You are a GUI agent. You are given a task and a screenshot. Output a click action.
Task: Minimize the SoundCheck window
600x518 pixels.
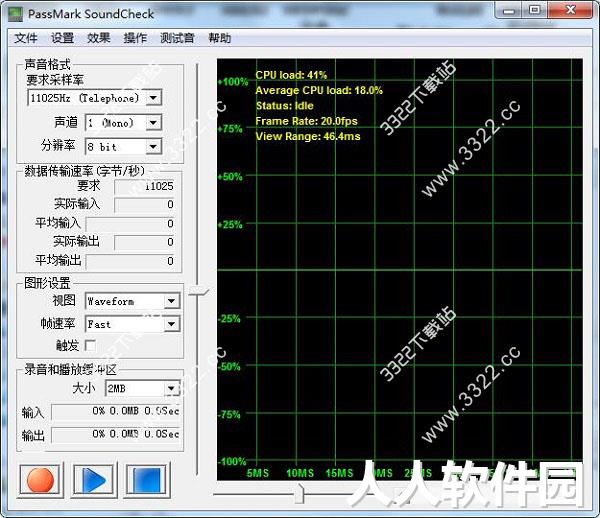[x=509, y=10]
